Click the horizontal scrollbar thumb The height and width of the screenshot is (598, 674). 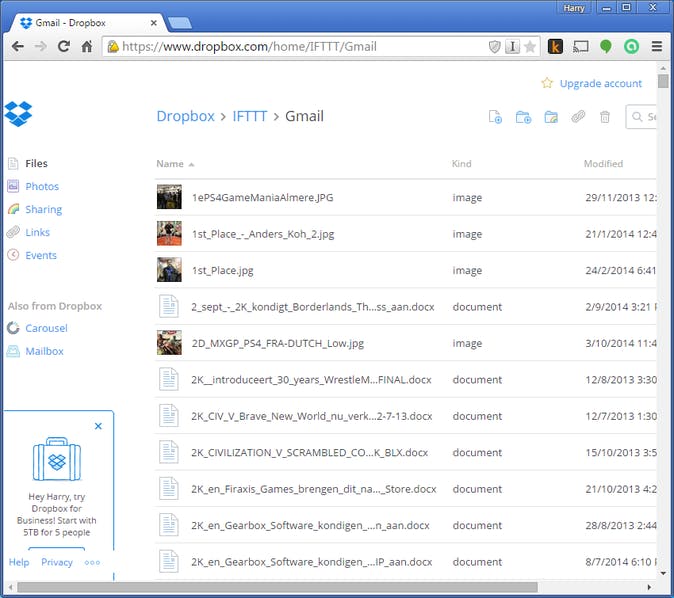(x=277, y=587)
